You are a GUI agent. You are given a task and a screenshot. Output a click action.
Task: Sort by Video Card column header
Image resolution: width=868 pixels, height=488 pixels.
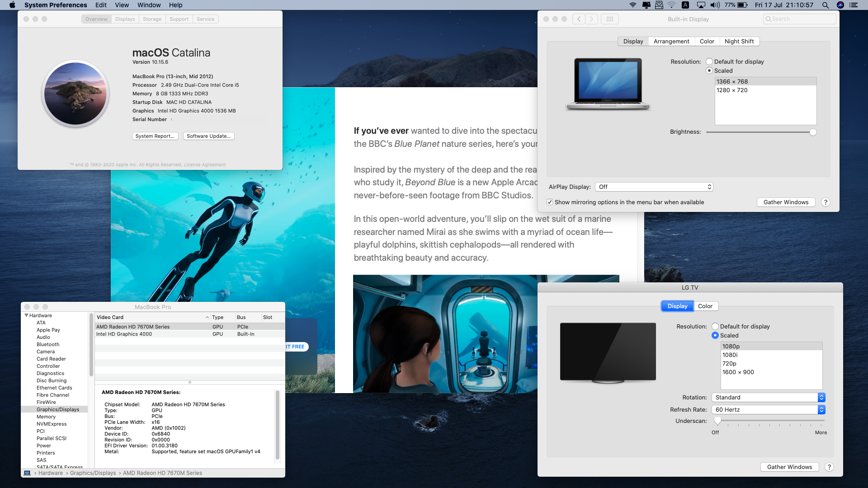(x=152, y=317)
